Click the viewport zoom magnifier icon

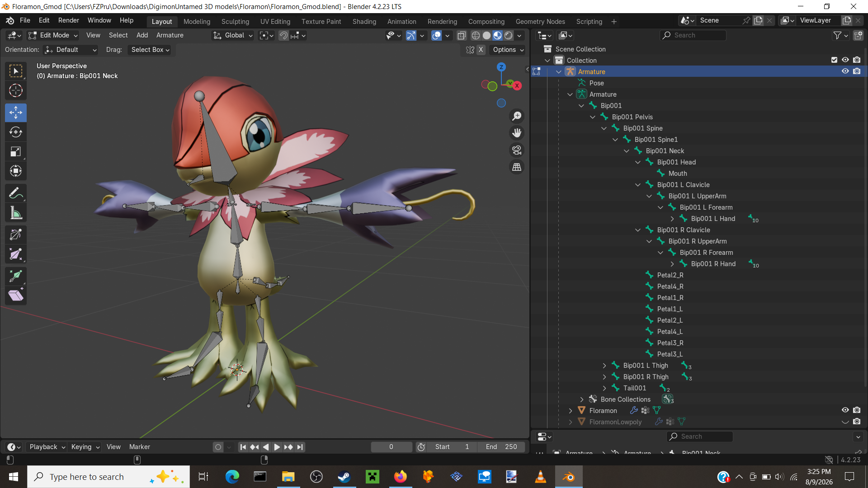[517, 116]
